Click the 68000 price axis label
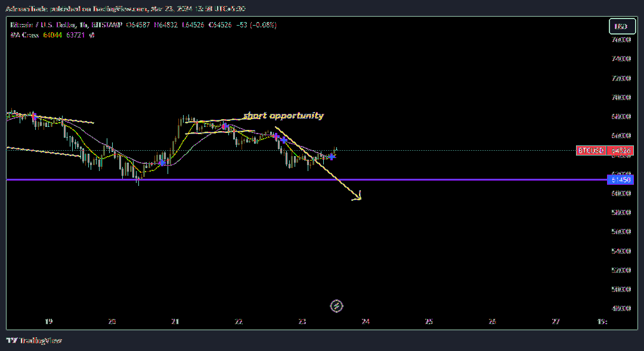The height and width of the screenshot is (351, 644). pos(621,117)
